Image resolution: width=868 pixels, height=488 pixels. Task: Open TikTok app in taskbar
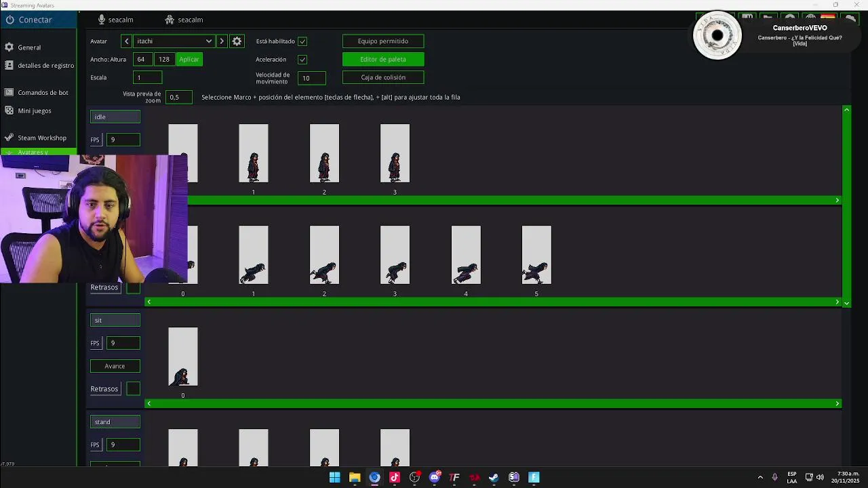click(395, 477)
